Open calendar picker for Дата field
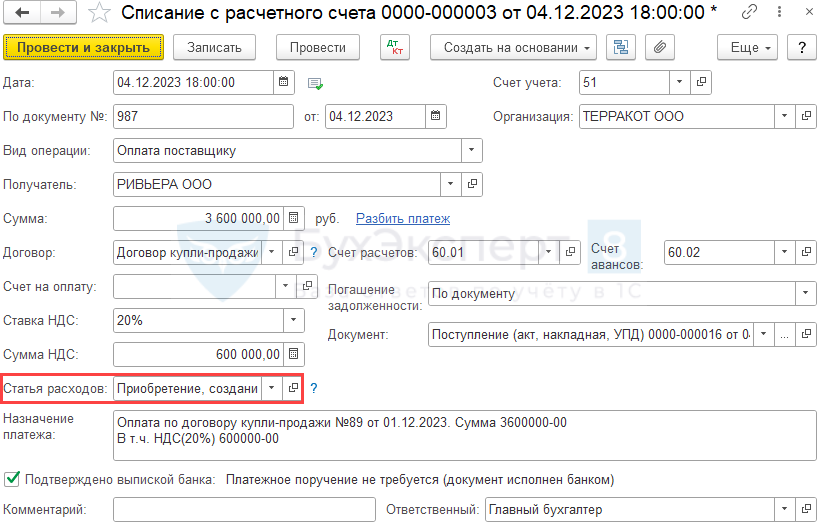The height and width of the screenshot is (523, 819). click(284, 82)
